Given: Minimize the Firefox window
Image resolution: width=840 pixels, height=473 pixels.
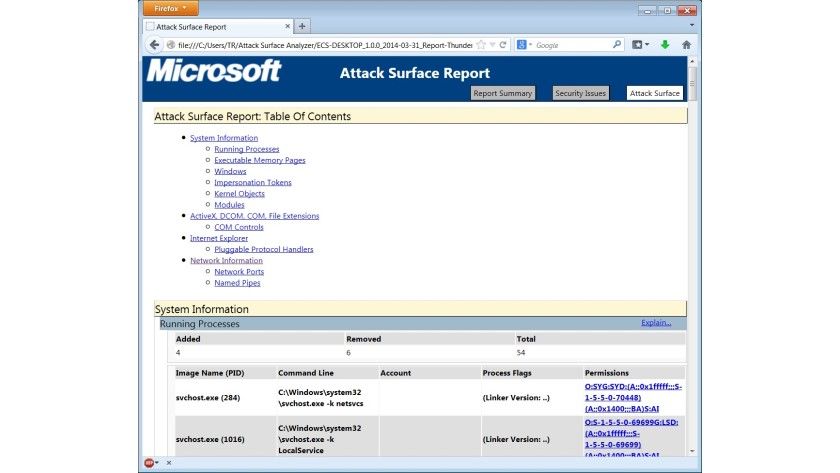Looking at the screenshot, I should click(x=647, y=10).
